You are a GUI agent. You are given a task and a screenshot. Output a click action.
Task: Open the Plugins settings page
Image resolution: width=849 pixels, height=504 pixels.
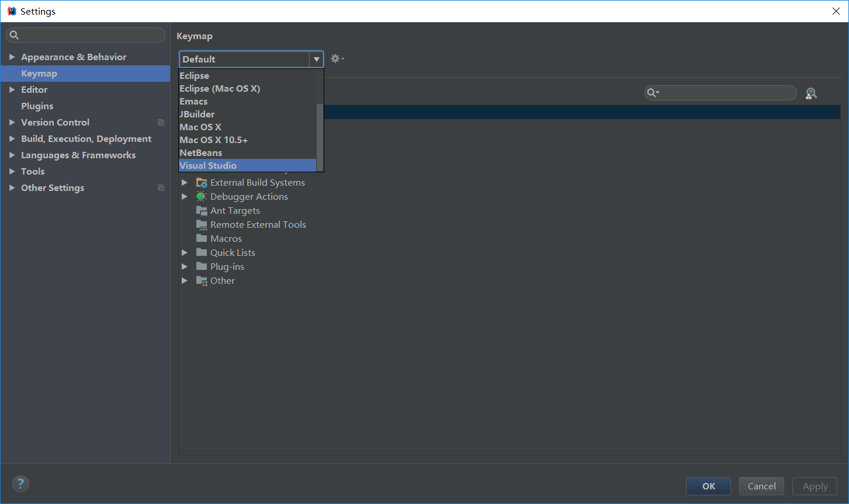(x=85, y=106)
